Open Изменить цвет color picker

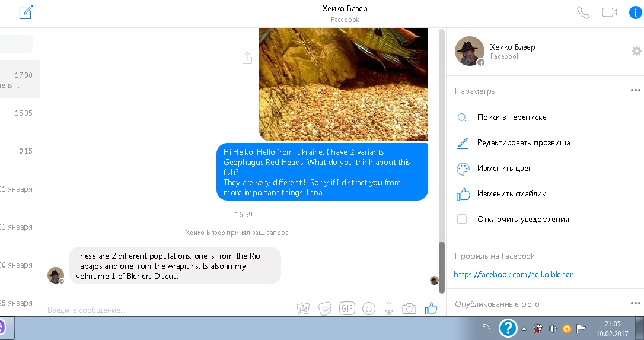click(x=503, y=169)
